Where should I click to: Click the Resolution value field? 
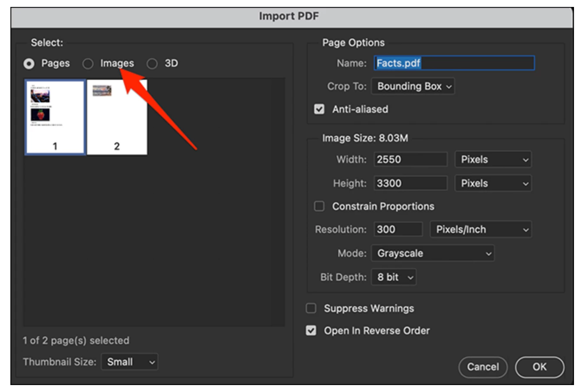[398, 229]
